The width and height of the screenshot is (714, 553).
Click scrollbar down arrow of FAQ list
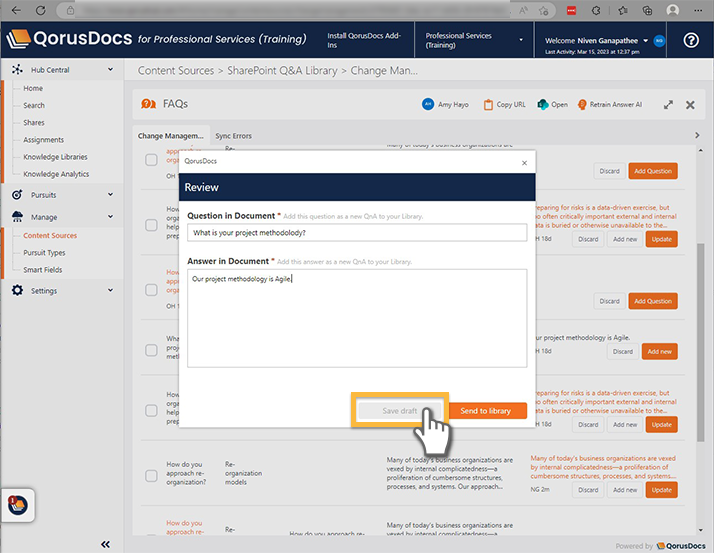700,530
